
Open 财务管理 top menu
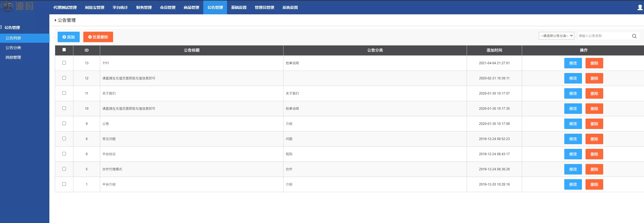[x=144, y=7]
